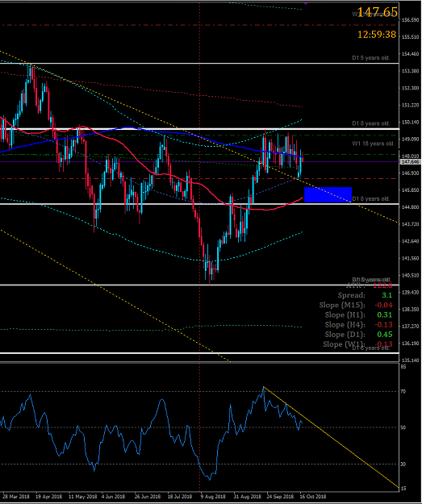
Task: Click the 136.190 price scale label
Action: tap(411, 344)
